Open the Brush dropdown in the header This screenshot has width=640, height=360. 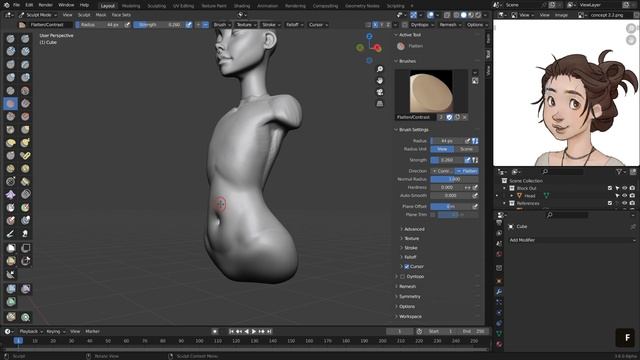click(222, 25)
